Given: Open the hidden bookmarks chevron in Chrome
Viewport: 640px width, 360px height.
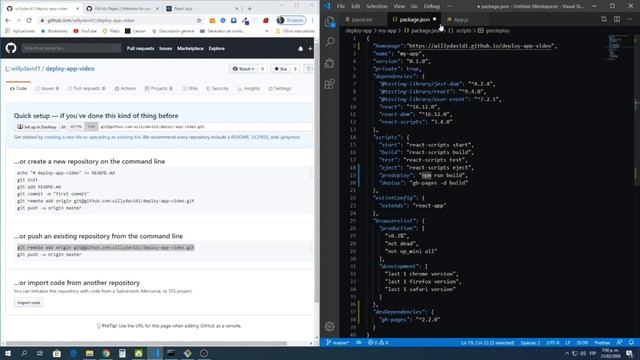Looking at the screenshot, I should [x=267, y=31].
